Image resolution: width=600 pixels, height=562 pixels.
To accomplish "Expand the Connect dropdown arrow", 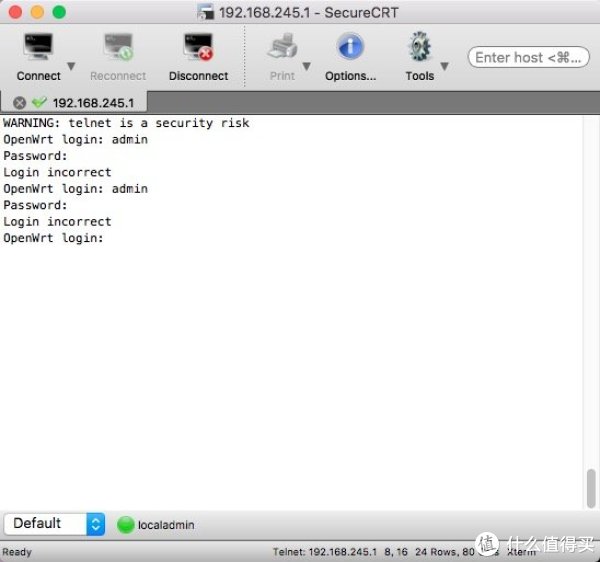I will point(71,67).
